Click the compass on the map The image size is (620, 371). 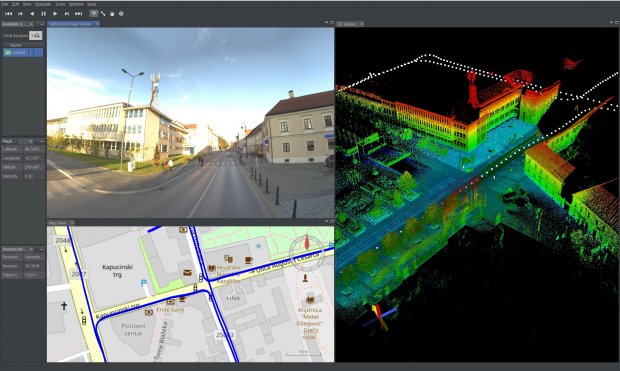coord(306,250)
